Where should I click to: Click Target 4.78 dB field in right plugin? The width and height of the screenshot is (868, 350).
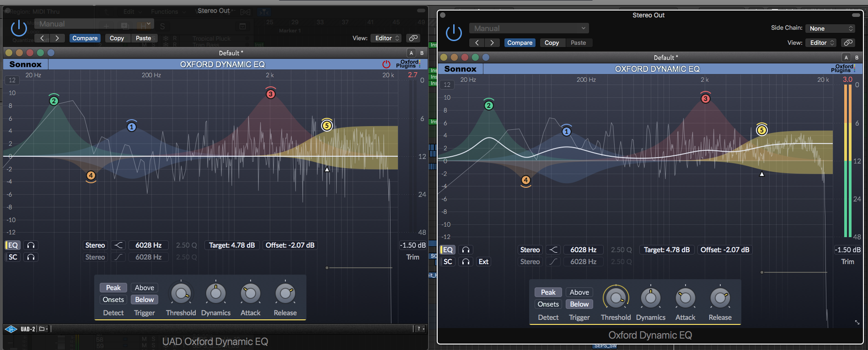coord(667,250)
